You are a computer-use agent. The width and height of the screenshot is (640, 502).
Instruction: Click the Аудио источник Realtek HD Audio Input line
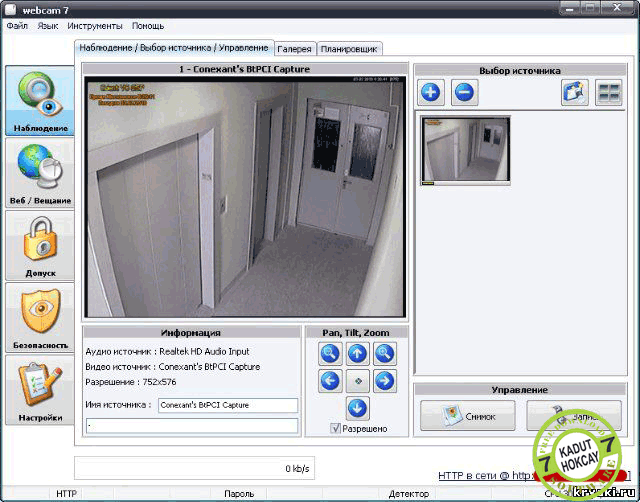tap(167, 351)
